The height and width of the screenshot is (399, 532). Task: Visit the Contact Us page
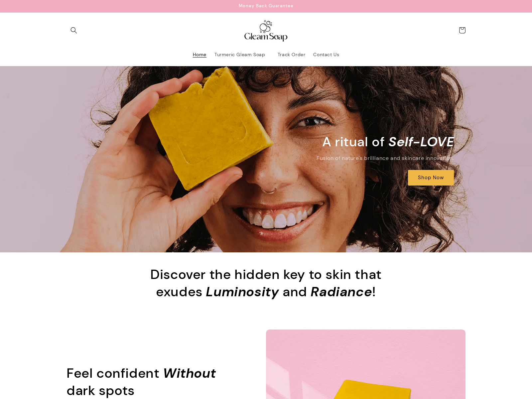coord(326,55)
